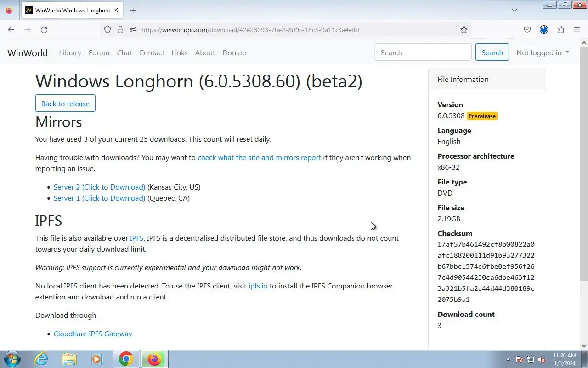588x368 pixels.
Task: Download from Server 1 Quebec
Action: click(99, 198)
